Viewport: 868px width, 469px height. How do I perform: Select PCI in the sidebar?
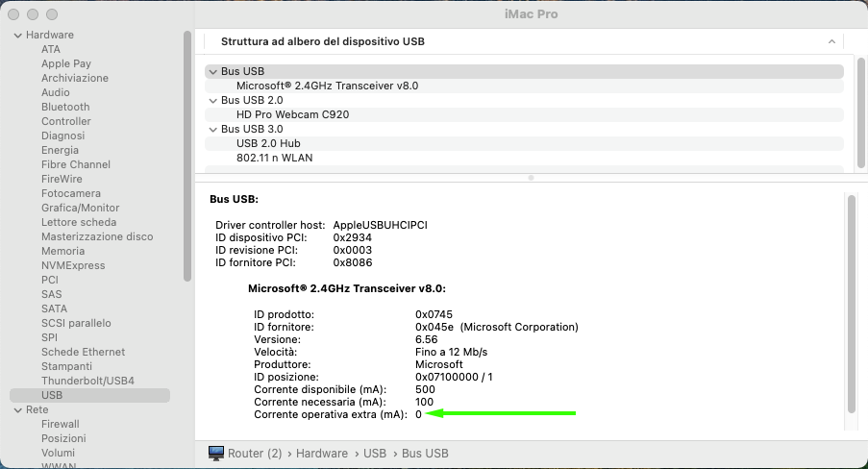point(49,280)
